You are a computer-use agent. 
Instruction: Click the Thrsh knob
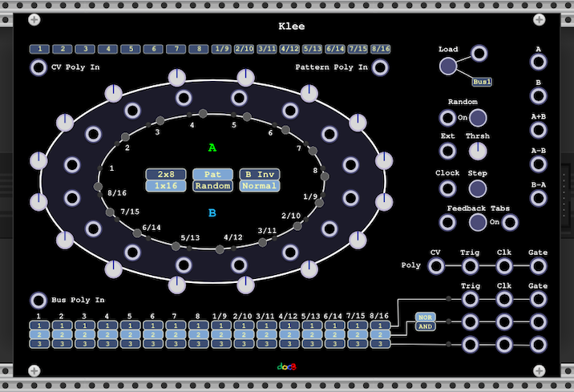pyautogui.click(x=478, y=151)
